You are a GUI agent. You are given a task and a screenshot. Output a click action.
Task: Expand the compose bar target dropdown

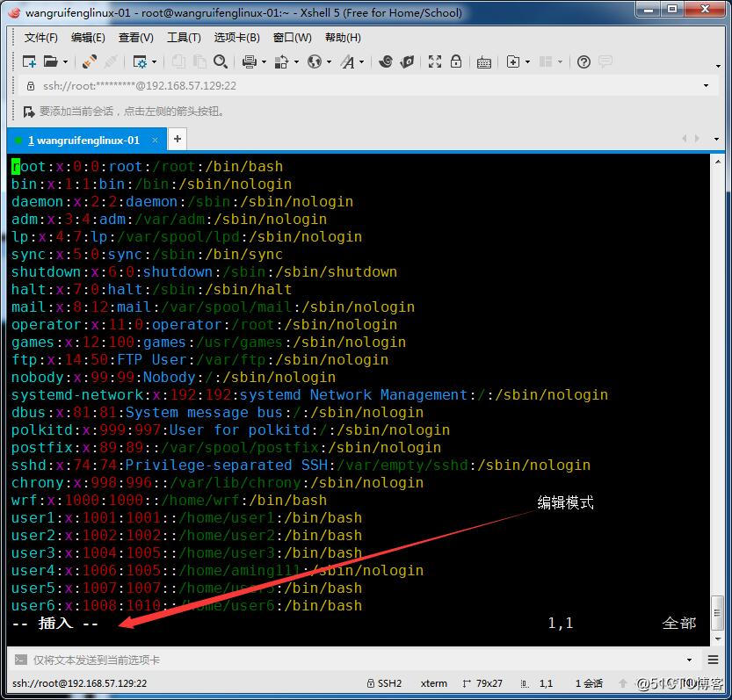point(690,660)
